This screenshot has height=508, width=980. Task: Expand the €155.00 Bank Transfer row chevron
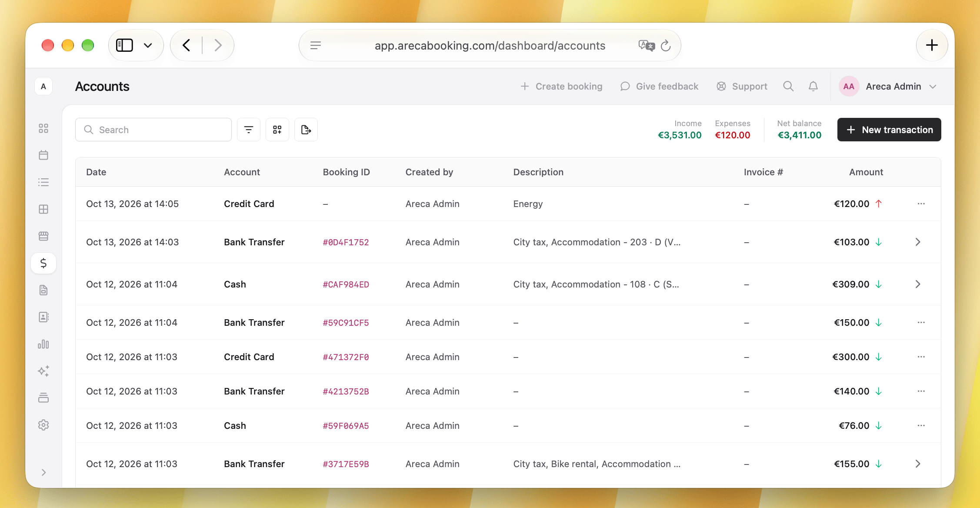[918, 464]
